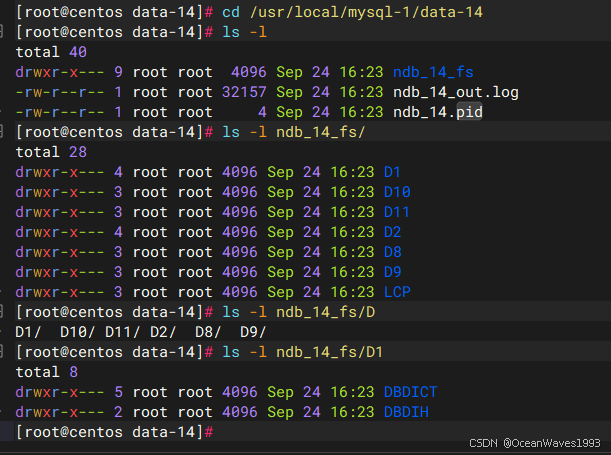The height and width of the screenshot is (455, 611).
Task: Click the D8/ tab-completion suggestion
Action: [x=208, y=332]
